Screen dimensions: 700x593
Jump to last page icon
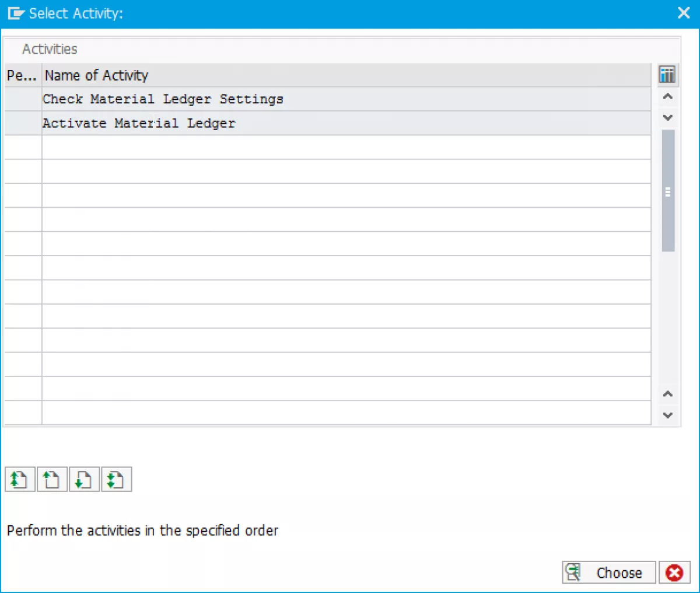pos(116,480)
